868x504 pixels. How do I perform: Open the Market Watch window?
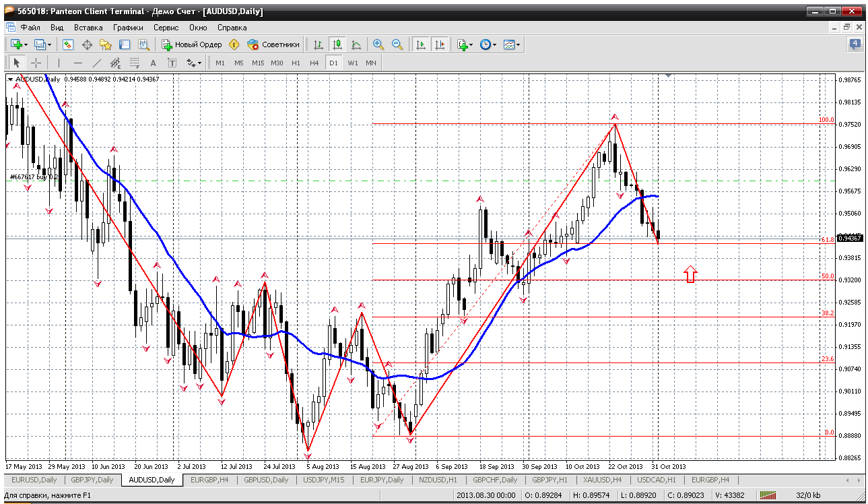68,44
